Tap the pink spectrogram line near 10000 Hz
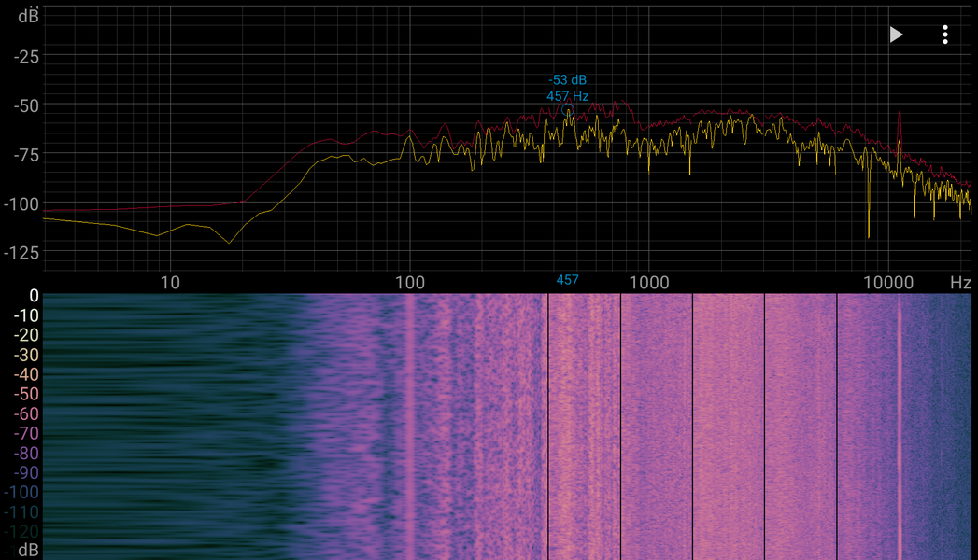Image resolution: width=978 pixels, height=560 pixels. [900, 427]
